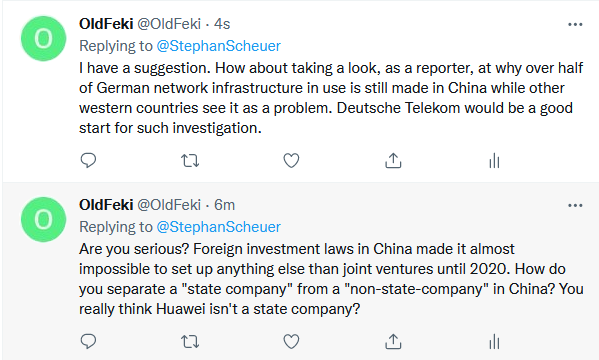Screen dimensions: 599x360
Task: Open more options on the 6m tweet
Action: (x=575, y=206)
